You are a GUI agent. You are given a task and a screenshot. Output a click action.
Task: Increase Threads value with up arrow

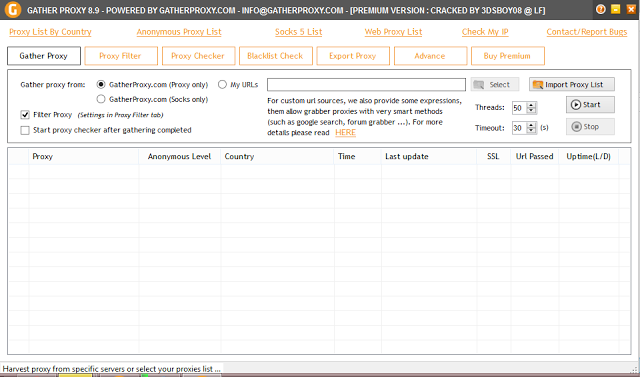click(531, 105)
